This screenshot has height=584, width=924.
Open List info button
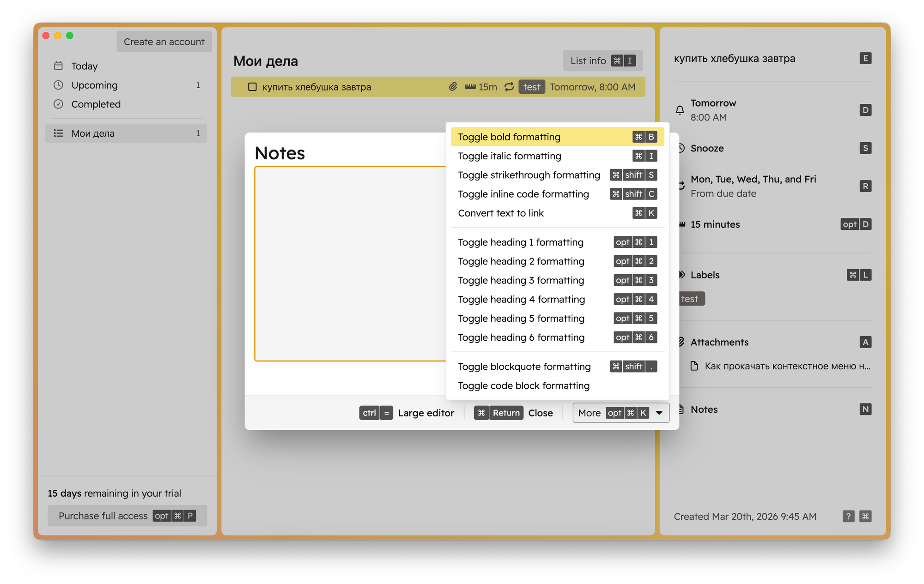pos(602,61)
